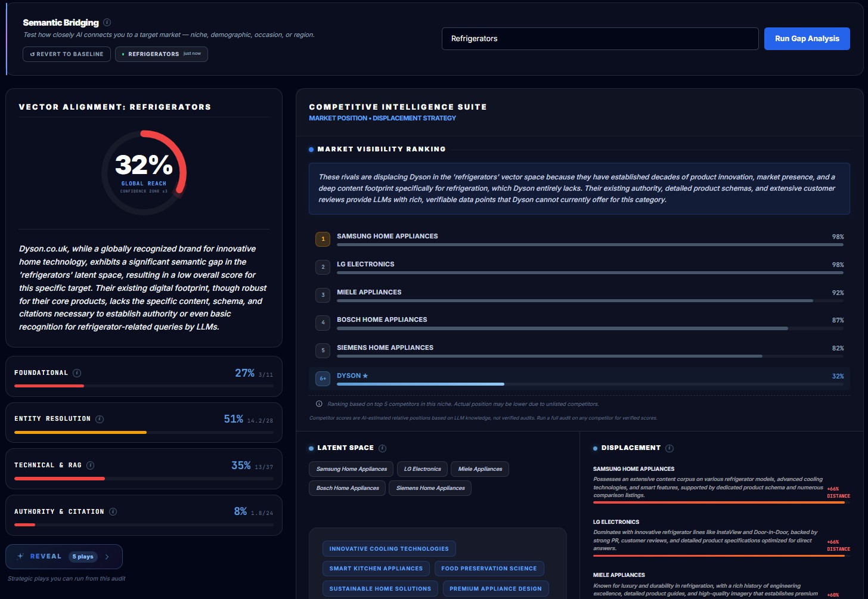Click Samsung Home Appliances displacement entry
This screenshot has height=599, width=868.
(x=721, y=486)
